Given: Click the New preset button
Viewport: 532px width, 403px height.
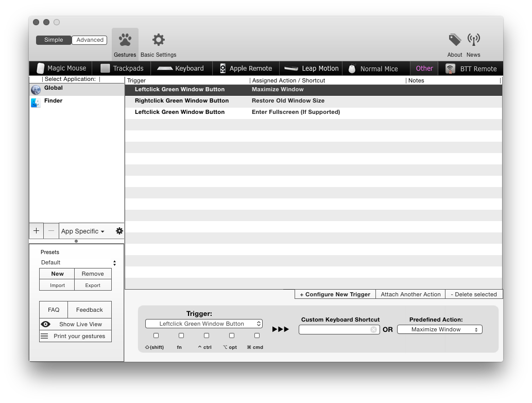Looking at the screenshot, I should click(57, 274).
